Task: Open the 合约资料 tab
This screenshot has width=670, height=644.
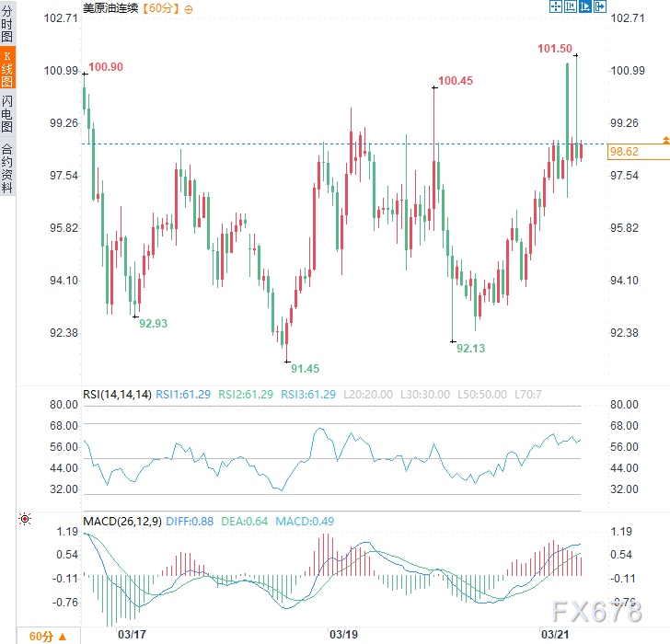Action: click(7, 167)
